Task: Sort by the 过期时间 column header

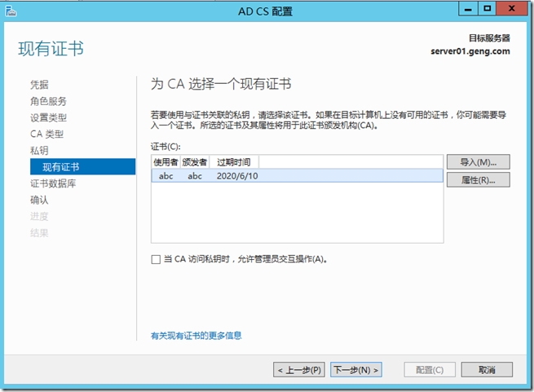Action: 234,162
